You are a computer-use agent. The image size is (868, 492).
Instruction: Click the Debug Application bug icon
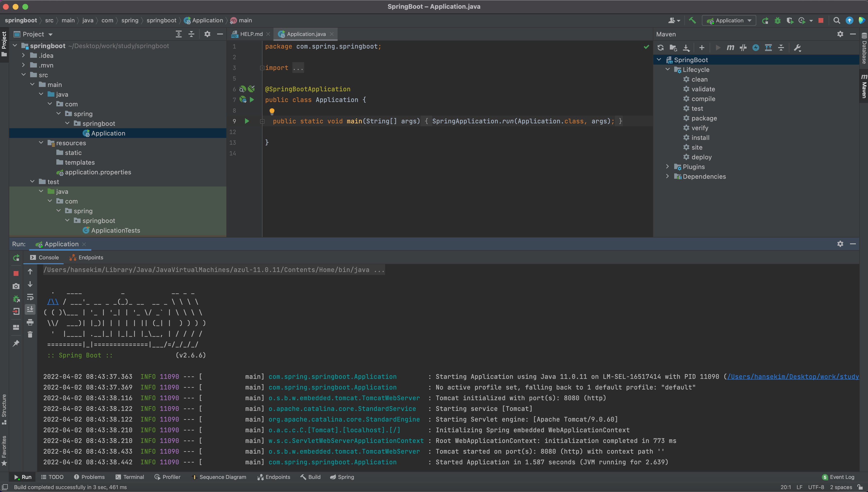click(777, 21)
